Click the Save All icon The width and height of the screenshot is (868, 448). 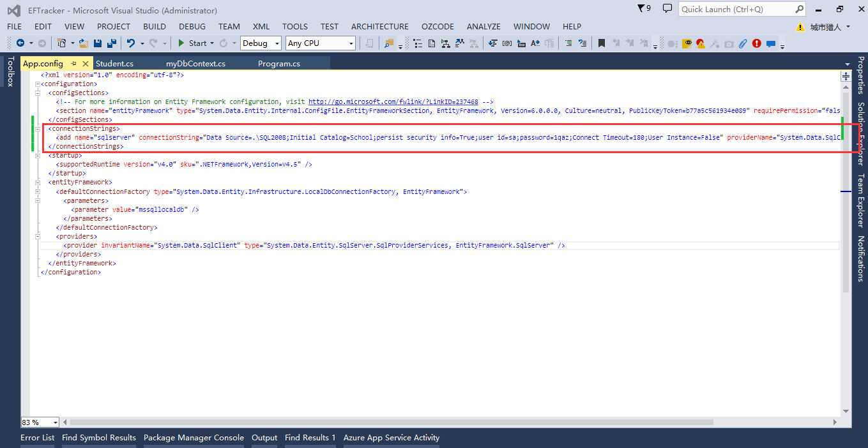[112, 43]
